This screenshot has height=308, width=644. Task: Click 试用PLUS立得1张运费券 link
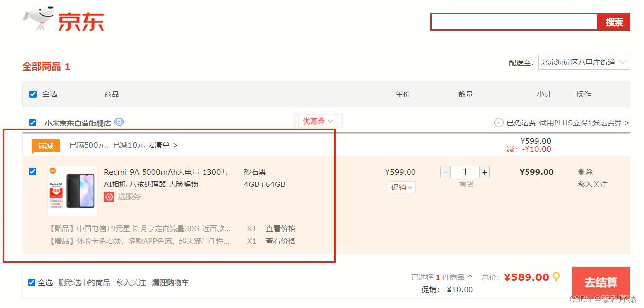click(x=584, y=123)
